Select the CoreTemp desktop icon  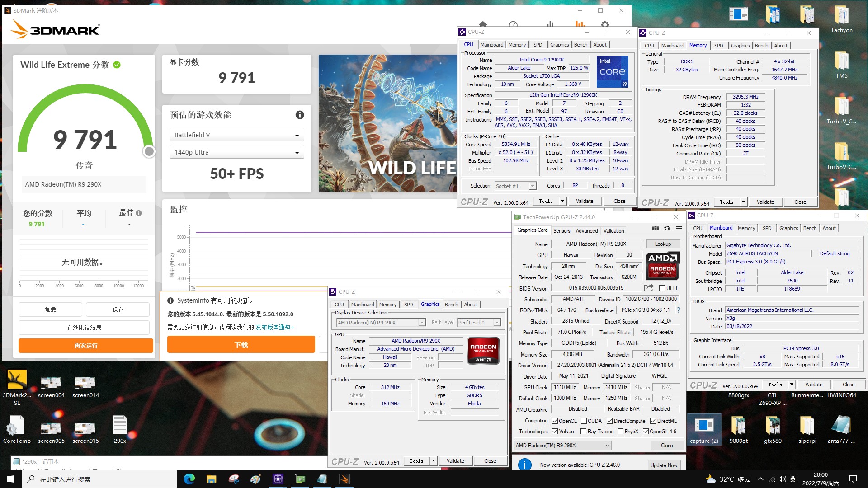click(x=17, y=430)
